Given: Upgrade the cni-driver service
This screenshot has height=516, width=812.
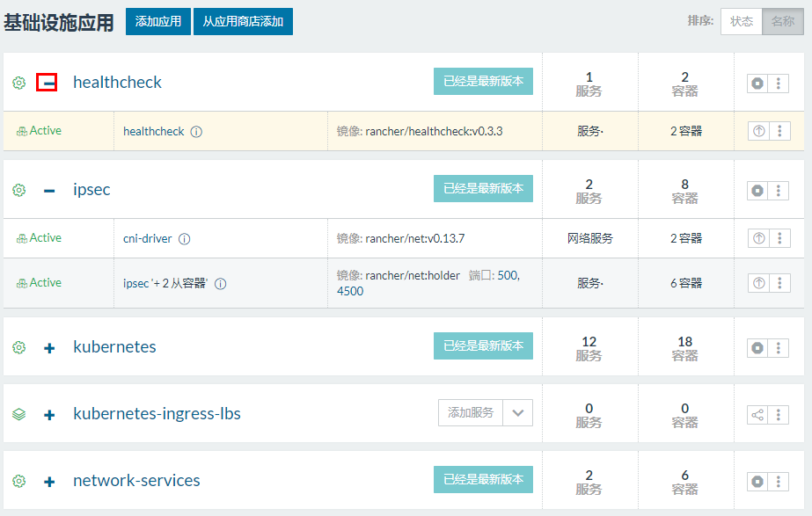Looking at the screenshot, I should click(758, 238).
